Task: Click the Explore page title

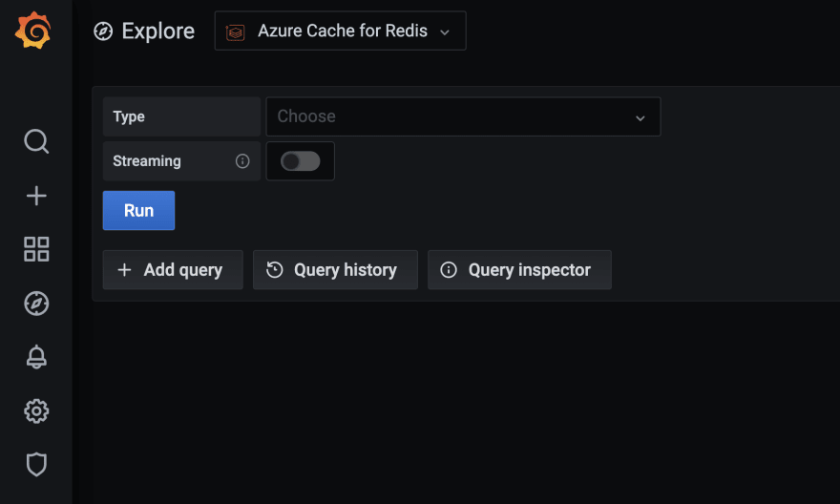Action: (x=158, y=31)
